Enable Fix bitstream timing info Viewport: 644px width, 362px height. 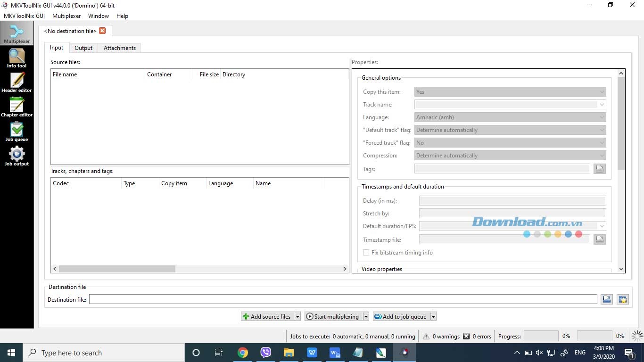click(366, 253)
